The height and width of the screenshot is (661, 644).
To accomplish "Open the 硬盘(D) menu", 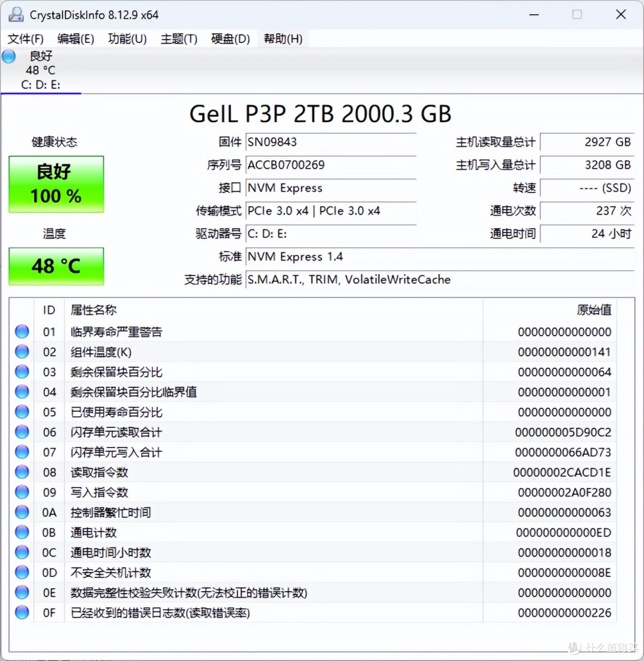I will click(x=230, y=39).
